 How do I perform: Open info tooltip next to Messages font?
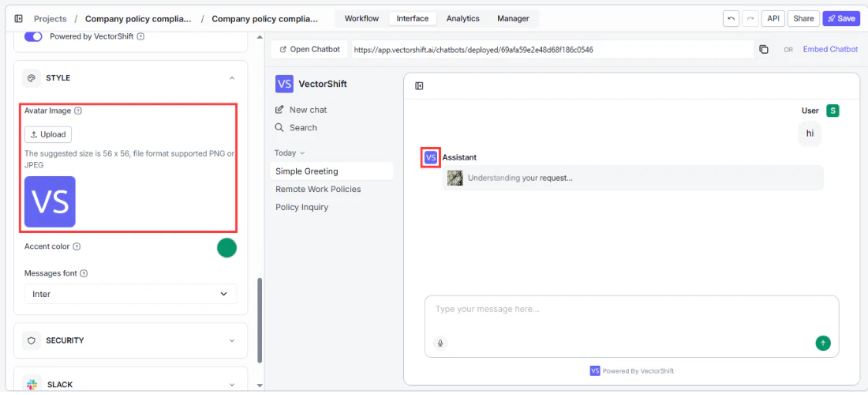pyautogui.click(x=84, y=273)
